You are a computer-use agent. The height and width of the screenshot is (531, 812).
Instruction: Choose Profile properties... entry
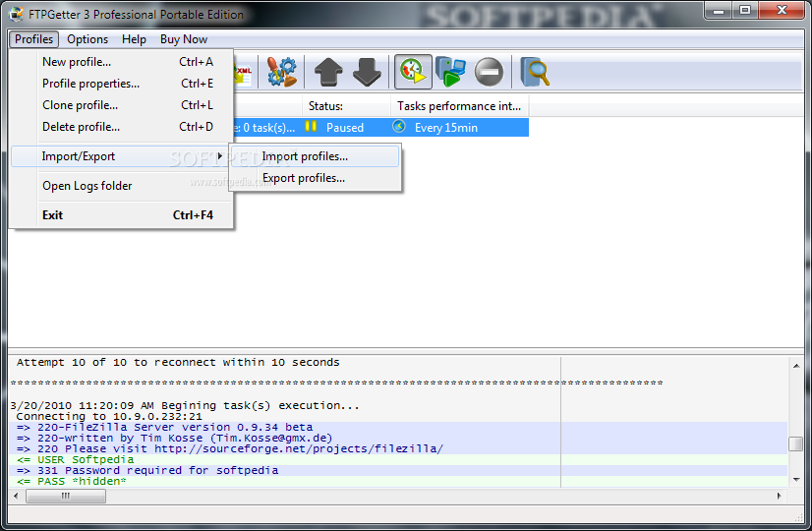coord(122,84)
